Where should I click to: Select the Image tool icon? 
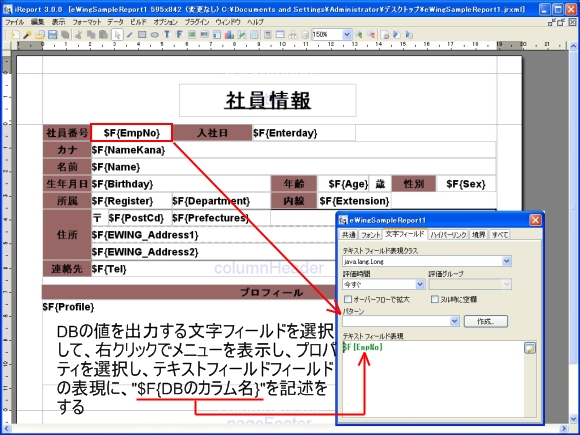pos(192,35)
